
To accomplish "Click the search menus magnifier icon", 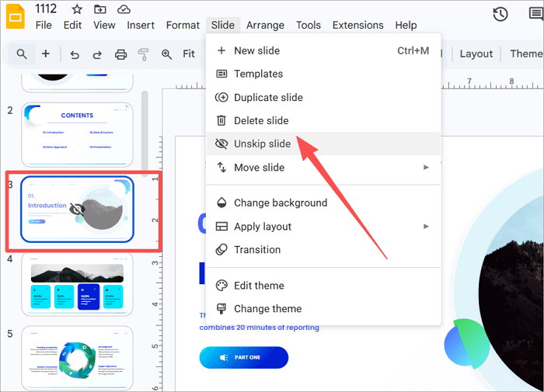I will [22, 54].
